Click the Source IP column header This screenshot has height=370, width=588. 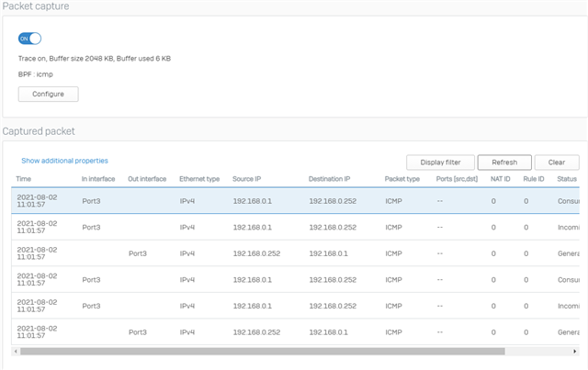(x=246, y=179)
